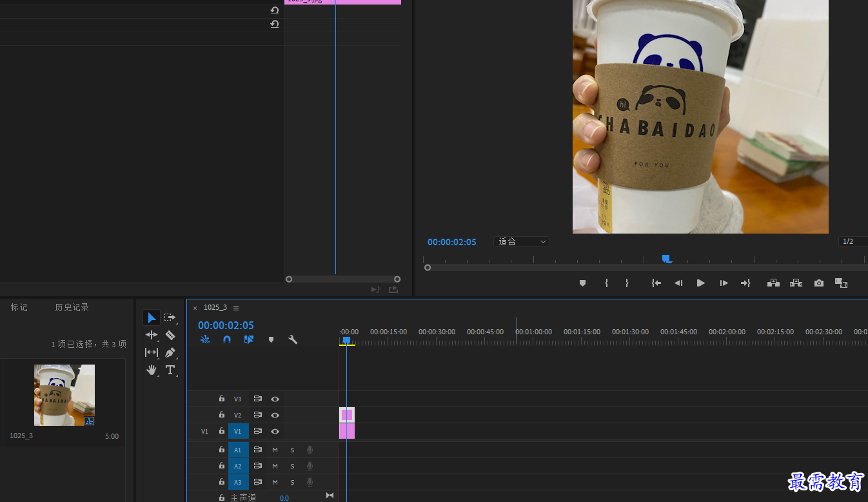
Task: Hide track V1 with eye icon
Action: click(275, 431)
